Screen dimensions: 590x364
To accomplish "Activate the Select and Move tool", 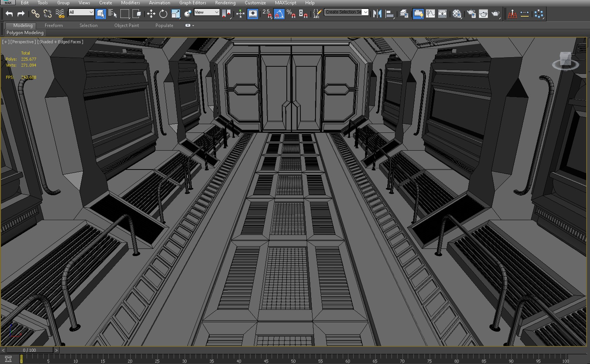I will click(151, 14).
